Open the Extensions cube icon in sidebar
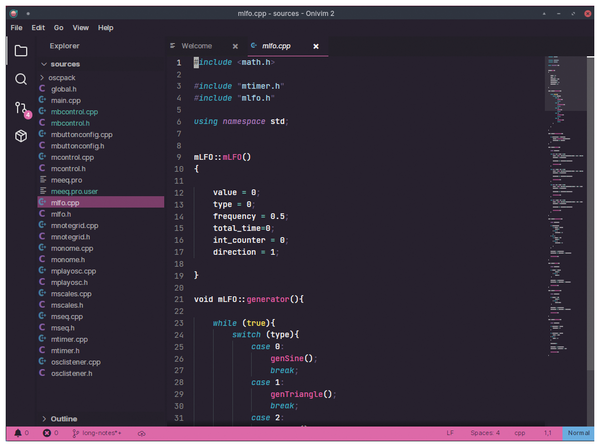Viewport: 600px width, 447px height. click(21, 136)
